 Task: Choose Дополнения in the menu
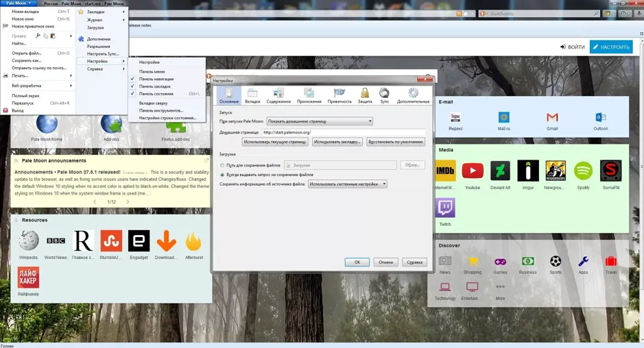99,39
